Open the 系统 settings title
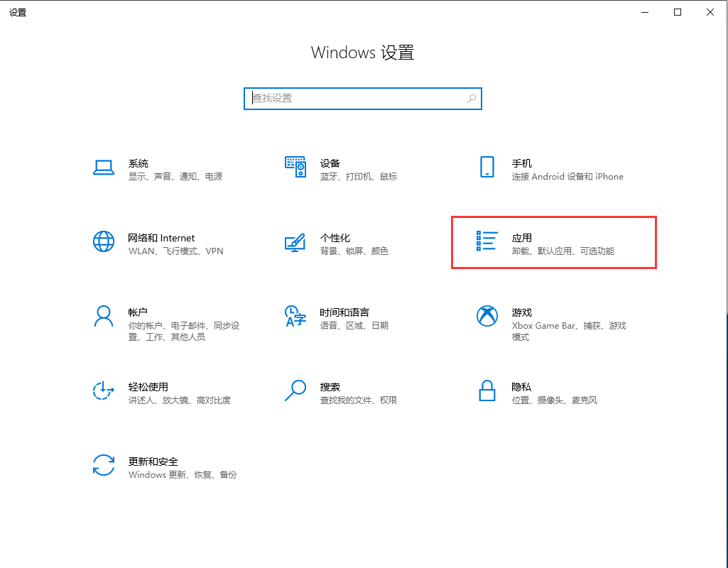The height and width of the screenshot is (568, 728). [x=138, y=163]
